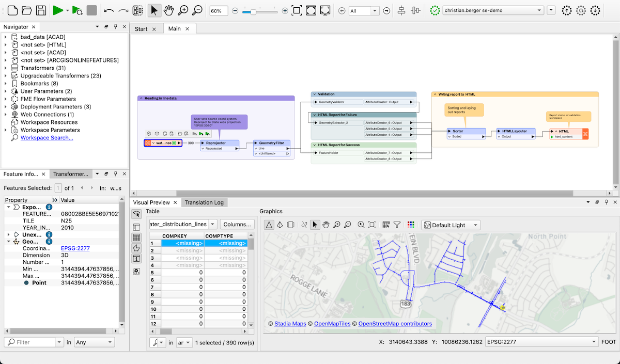620x364 pixels.
Task: Open the Workspace Search link in Navigator
Action: click(47, 137)
